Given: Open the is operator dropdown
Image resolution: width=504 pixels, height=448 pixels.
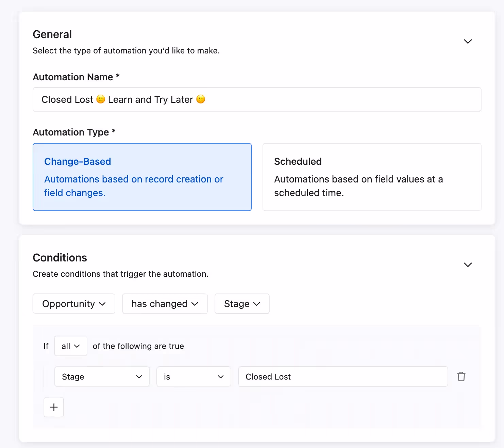Looking at the screenshot, I should coord(194,377).
